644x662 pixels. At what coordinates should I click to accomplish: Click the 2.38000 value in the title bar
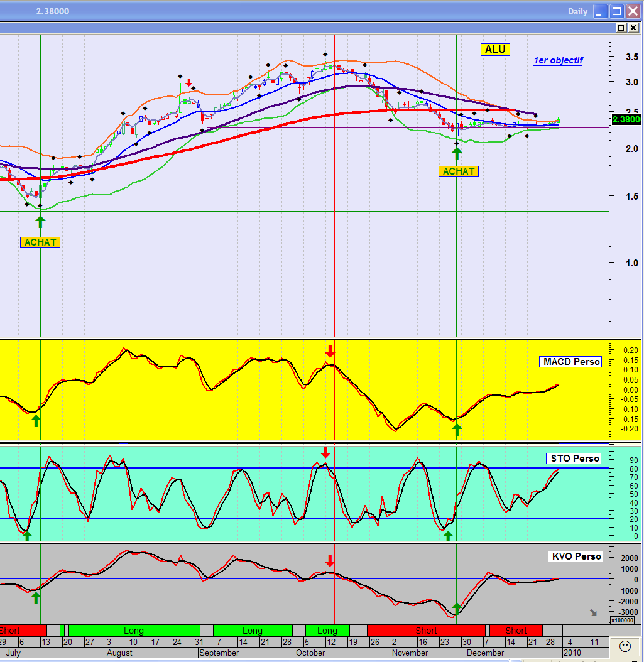52,11
